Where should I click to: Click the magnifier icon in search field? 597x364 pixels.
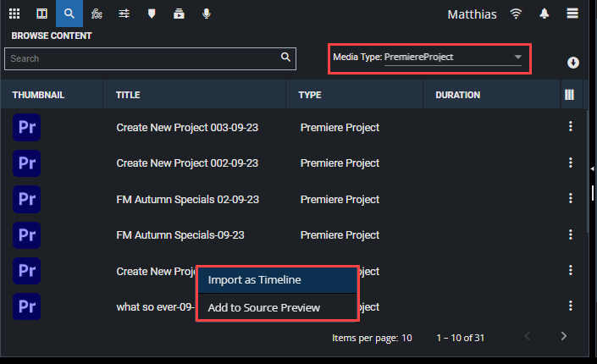[x=285, y=58]
